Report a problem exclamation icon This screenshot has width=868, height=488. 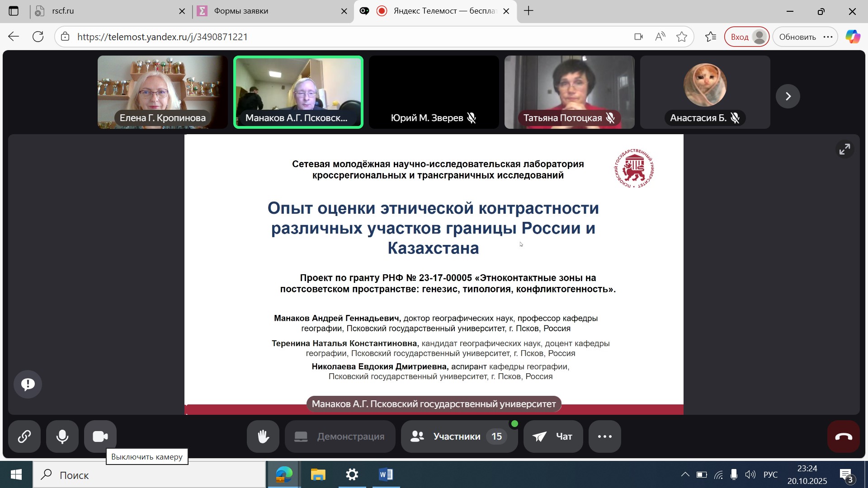tap(28, 384)
